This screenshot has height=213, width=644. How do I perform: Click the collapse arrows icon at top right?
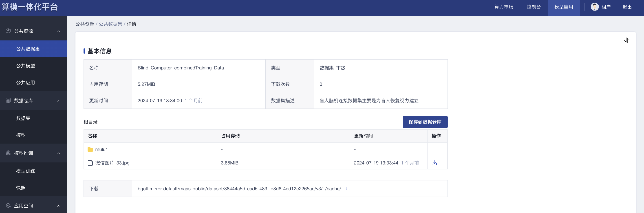coord(626,40)
